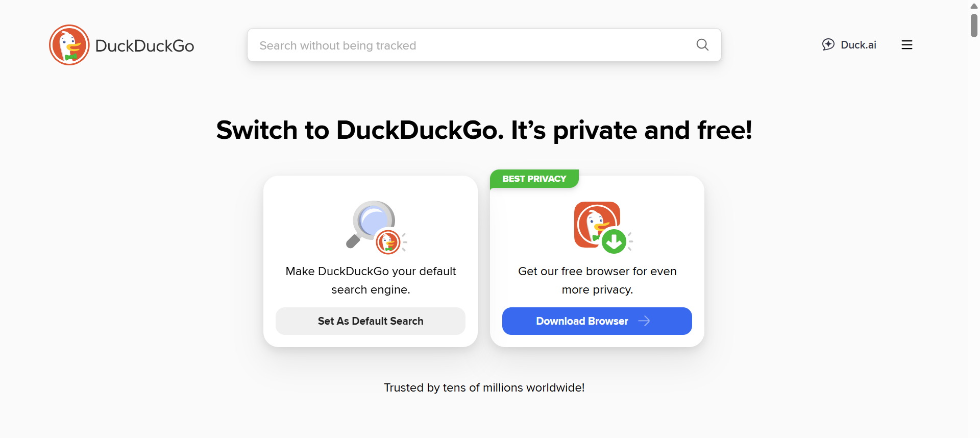Image resolution: width=980 pixels, height=438 pixels.
Task: Click the arrow on Download Browser button
Action: point(644,321)
